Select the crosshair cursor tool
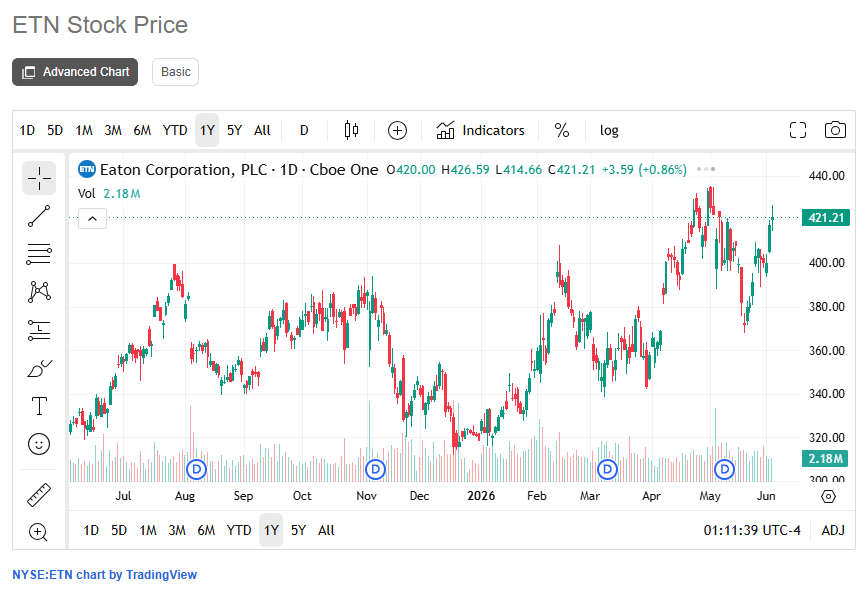867x591 pixels. [x=39, y=178]
